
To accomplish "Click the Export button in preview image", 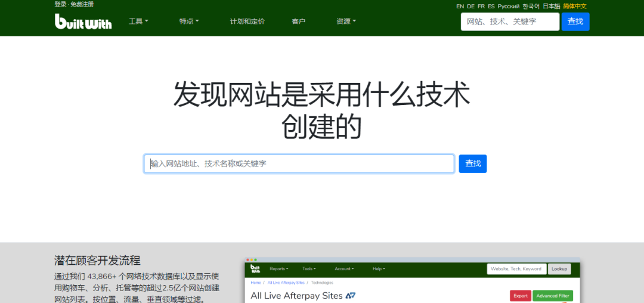I will click(x=521, y=296).
